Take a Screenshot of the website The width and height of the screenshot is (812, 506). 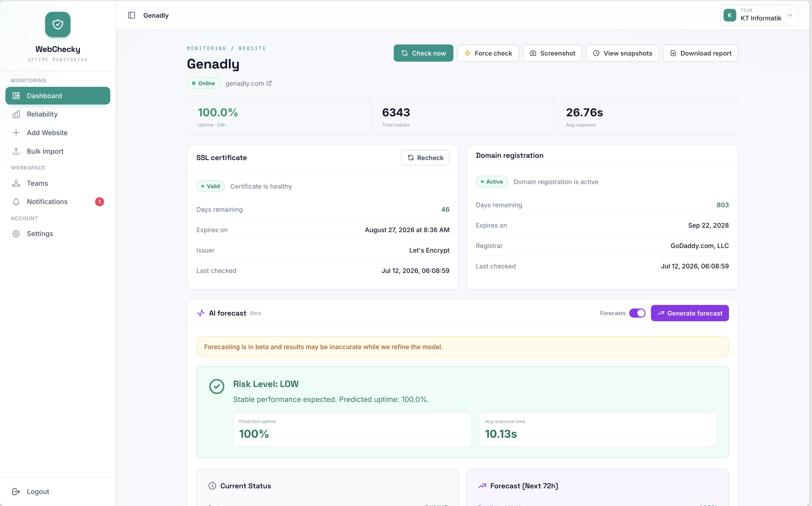click(552, 53)
